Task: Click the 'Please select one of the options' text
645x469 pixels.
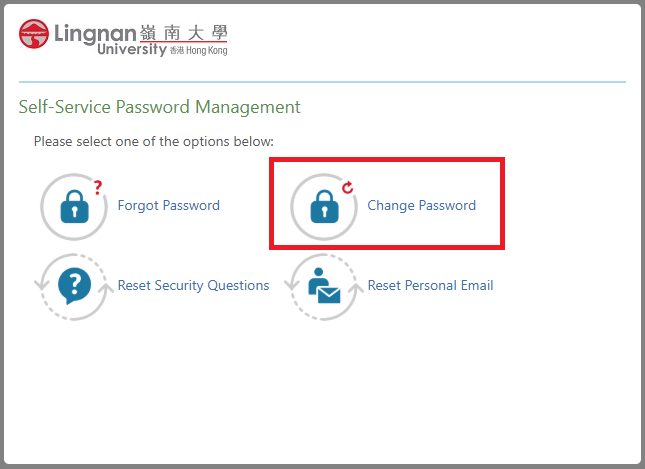Action: point(153,142)
